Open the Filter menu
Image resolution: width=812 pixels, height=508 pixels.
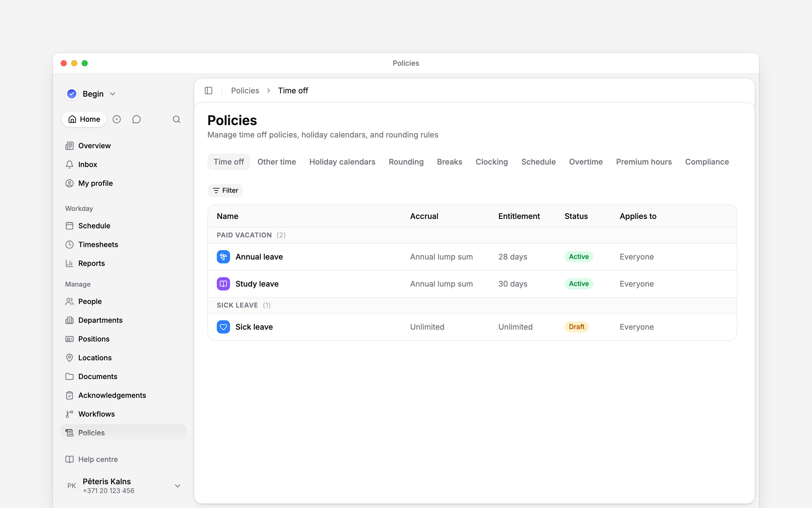pos(225,190)
